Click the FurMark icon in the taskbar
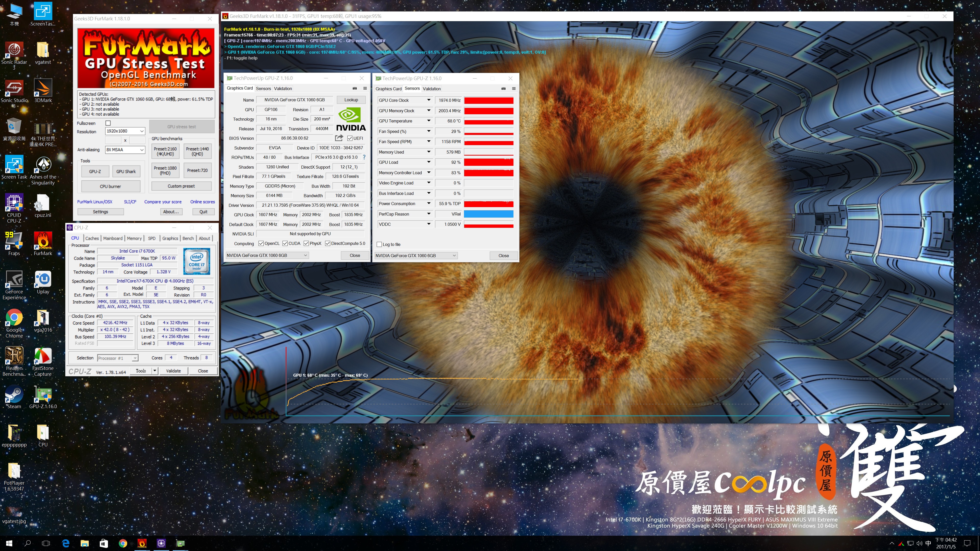Image resolution: width=980 pixels, height=551 pixels. (142, 543)
